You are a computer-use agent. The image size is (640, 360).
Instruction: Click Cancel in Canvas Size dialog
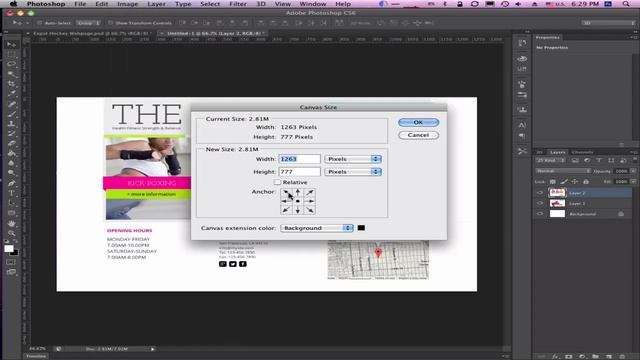click(x=418, y=135)
